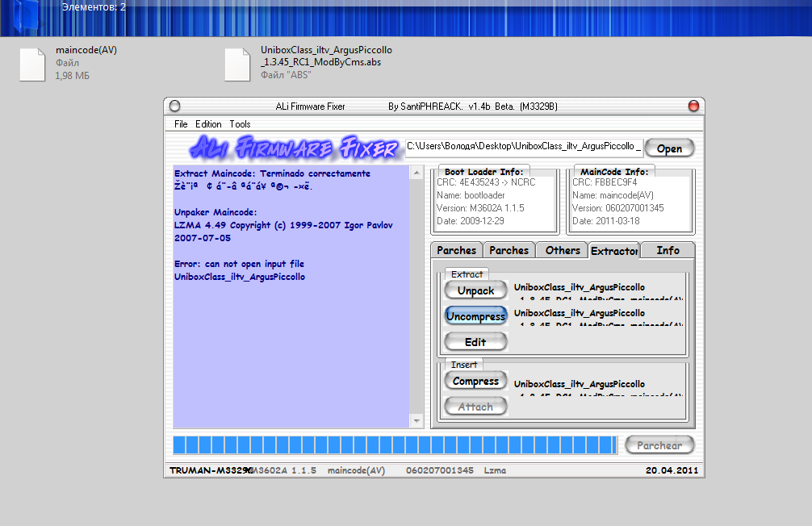Click the 'Файл "ABS"' type label
Screen dimensions: 812x526
click(286, 75)
